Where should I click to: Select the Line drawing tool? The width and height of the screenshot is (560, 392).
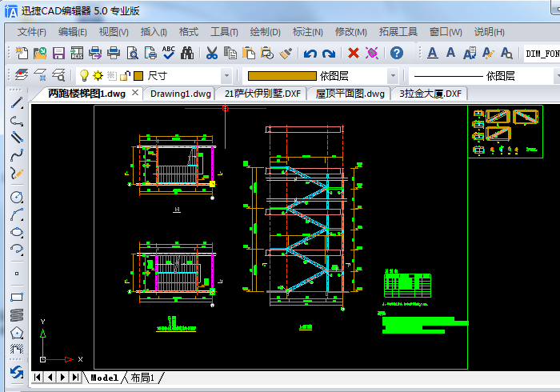(17, 102)
